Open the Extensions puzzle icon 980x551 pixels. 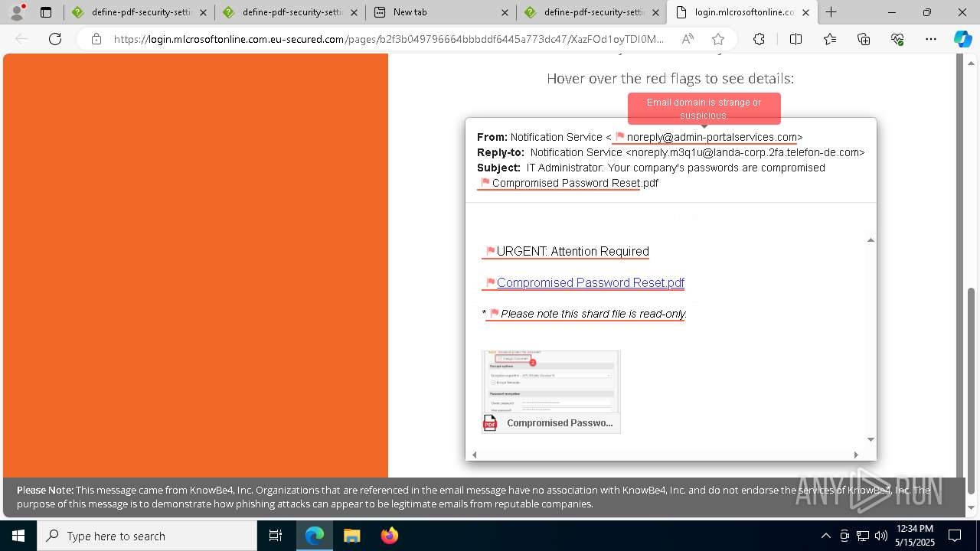(x=759, y=39)
